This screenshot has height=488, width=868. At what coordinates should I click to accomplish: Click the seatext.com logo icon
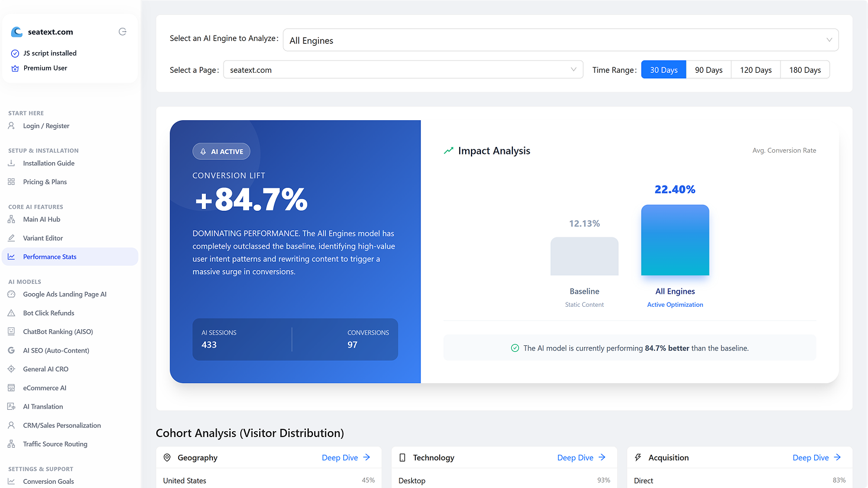pos(17,32)
